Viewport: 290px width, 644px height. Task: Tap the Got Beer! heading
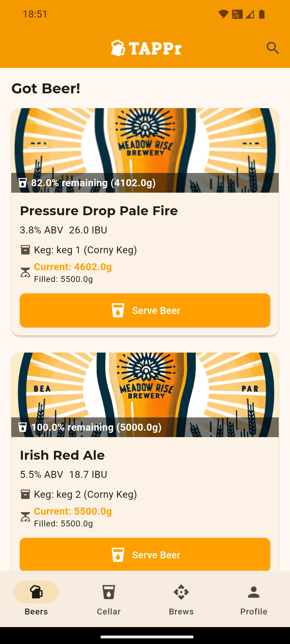(46, 88)
